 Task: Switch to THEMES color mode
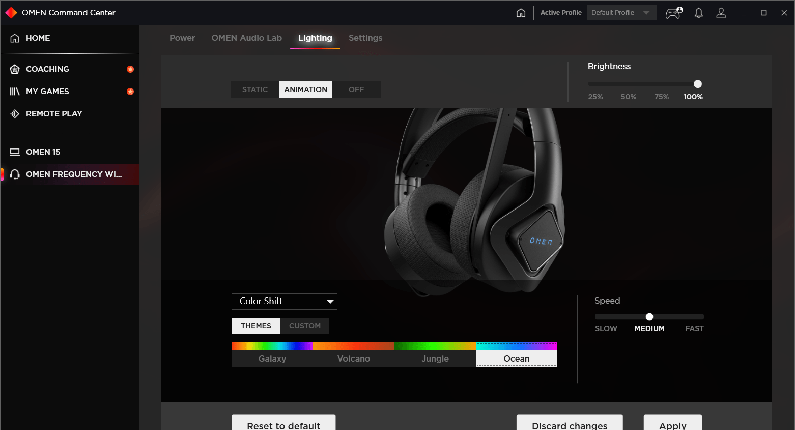(x=256, y=326)
